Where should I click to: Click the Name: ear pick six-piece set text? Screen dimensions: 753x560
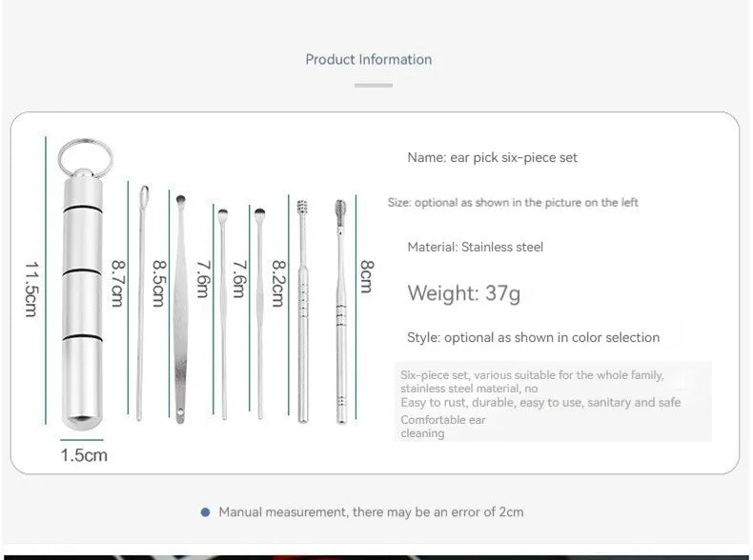point(492,157)
